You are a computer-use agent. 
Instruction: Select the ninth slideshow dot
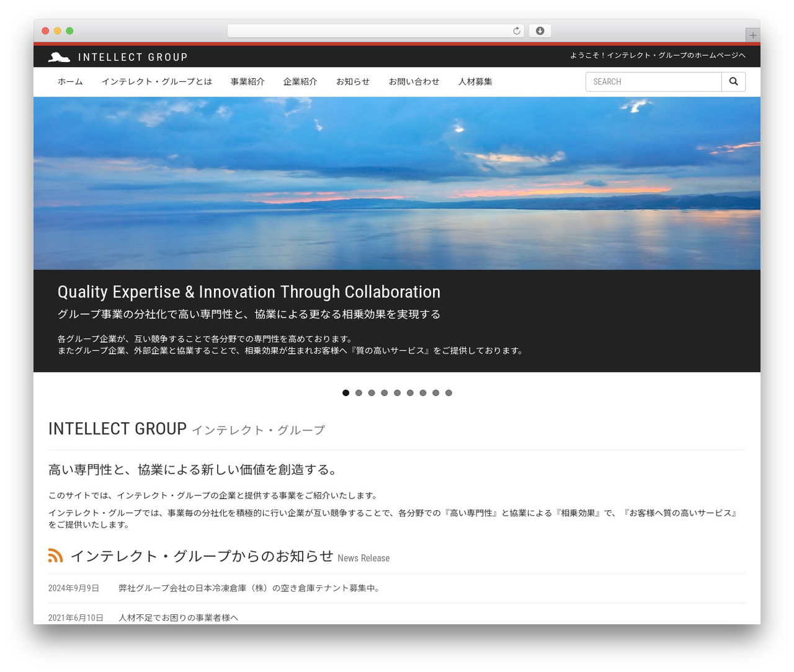[x=448, y=393]
